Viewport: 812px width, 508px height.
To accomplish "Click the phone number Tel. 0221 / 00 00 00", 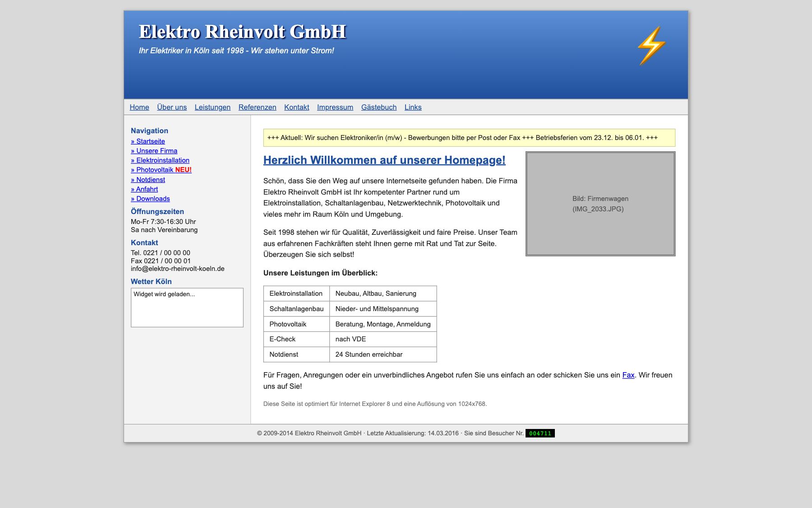I will tap(161, 253).
